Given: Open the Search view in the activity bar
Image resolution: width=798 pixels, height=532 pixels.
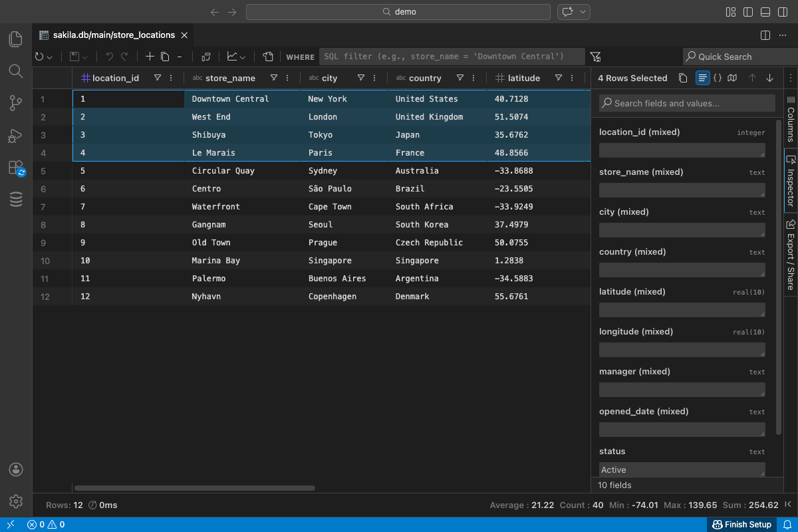Looking at the screenshot, I should [15, 71].
